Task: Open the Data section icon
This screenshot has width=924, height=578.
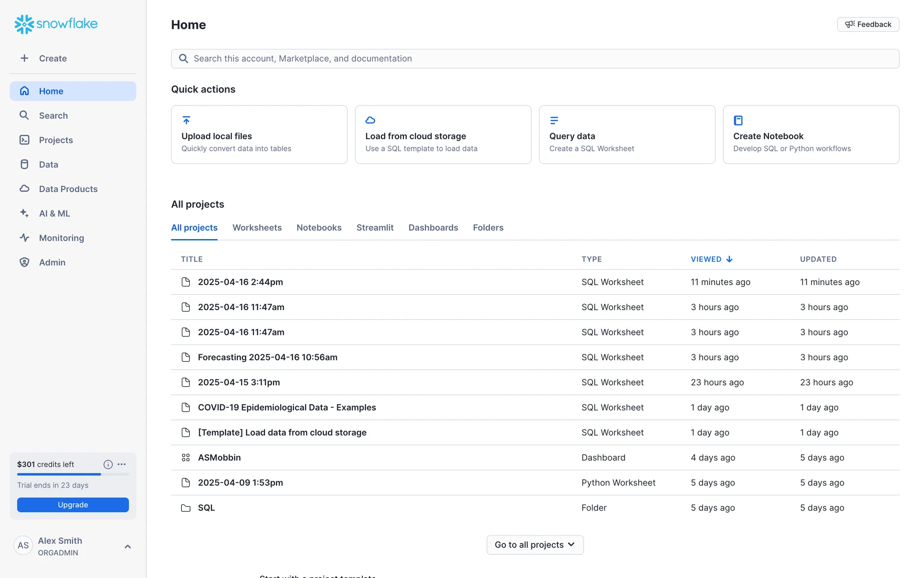Action: (25, 164)
